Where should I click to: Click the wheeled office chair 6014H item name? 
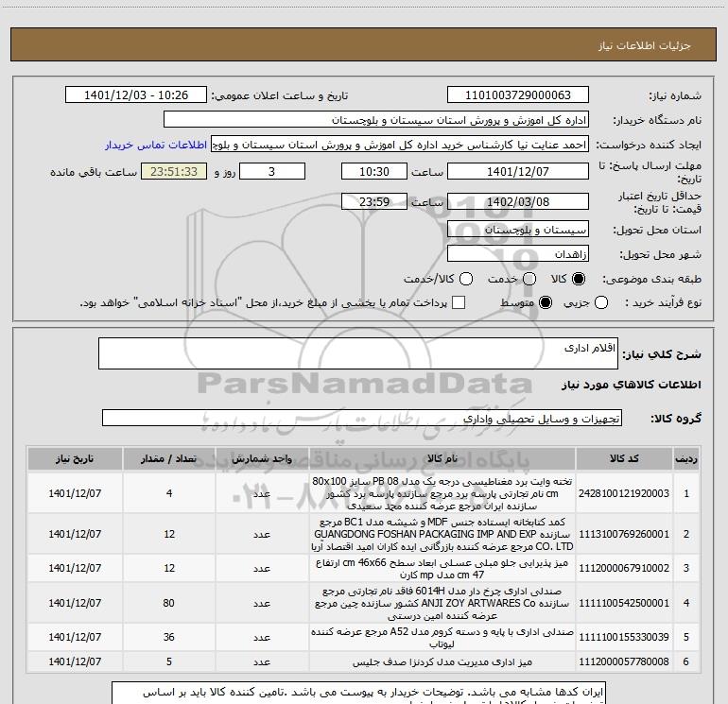[442, 603]
